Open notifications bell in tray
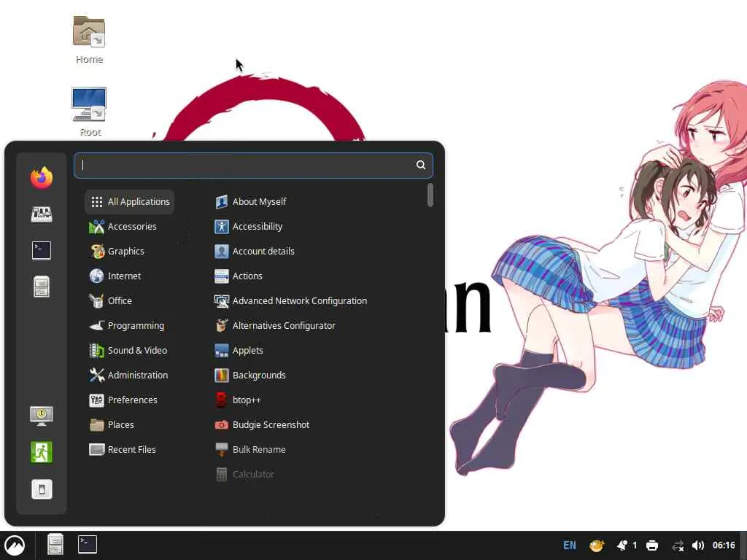747x560 pixels. tap(622, 545)
